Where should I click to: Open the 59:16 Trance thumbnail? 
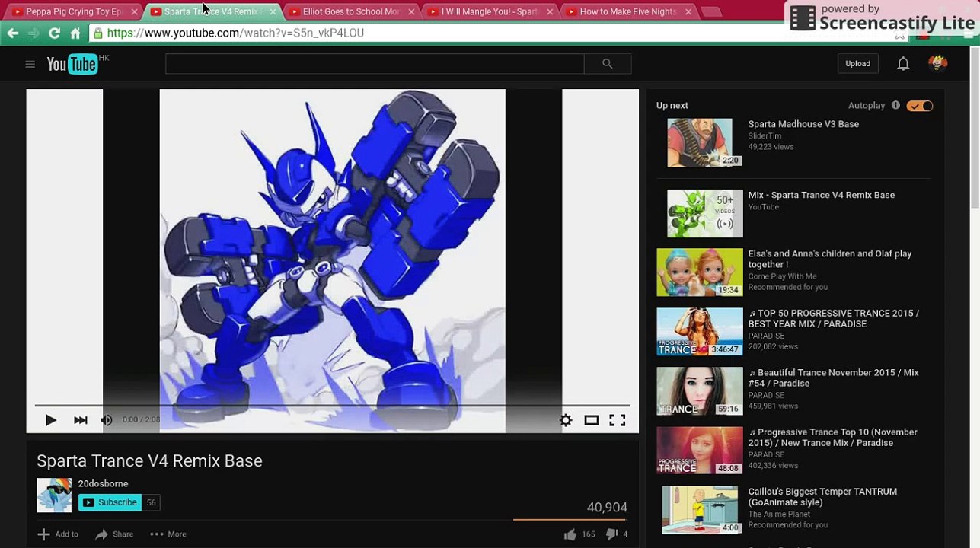[700, 390]
